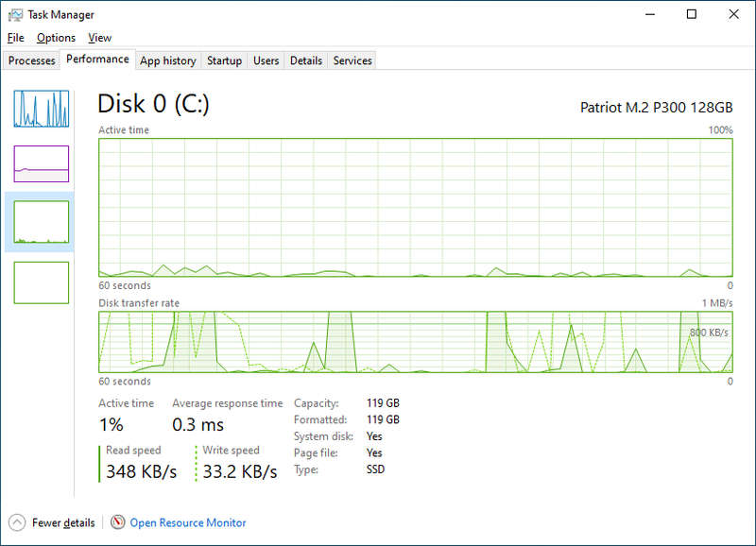Click the Task Manager title bar icon
Image resolution: width=756 pixels, height=546 pixels.
pos(16,14)
